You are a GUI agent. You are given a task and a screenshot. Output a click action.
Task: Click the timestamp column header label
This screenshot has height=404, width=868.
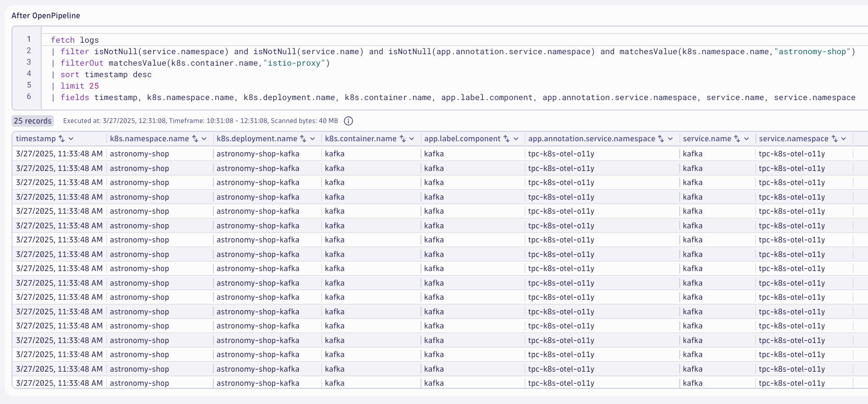click(36, 139)
